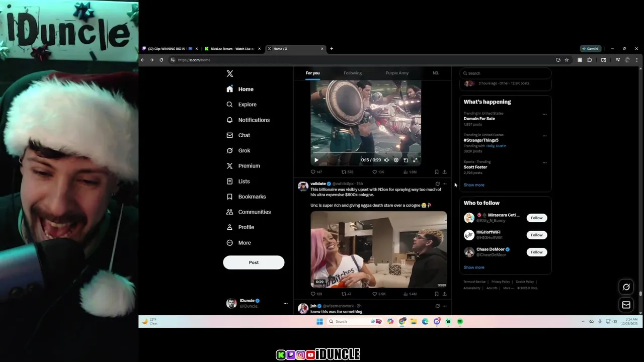
Task: Open the More menu in sidebar
Action: tap(238, 243)
